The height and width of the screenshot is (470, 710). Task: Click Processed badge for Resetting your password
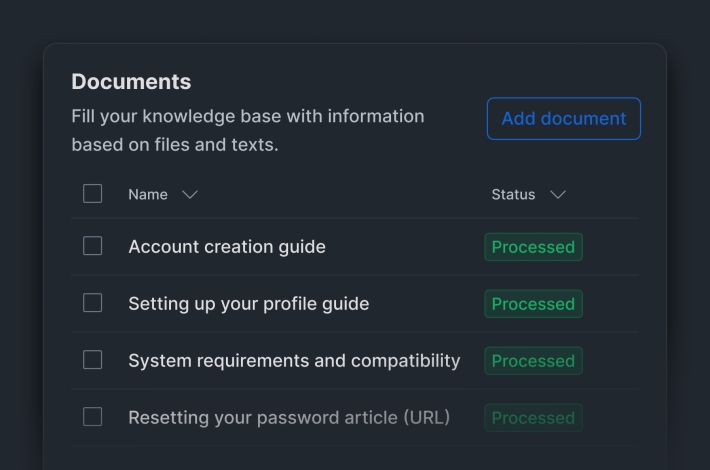point(533,418)
